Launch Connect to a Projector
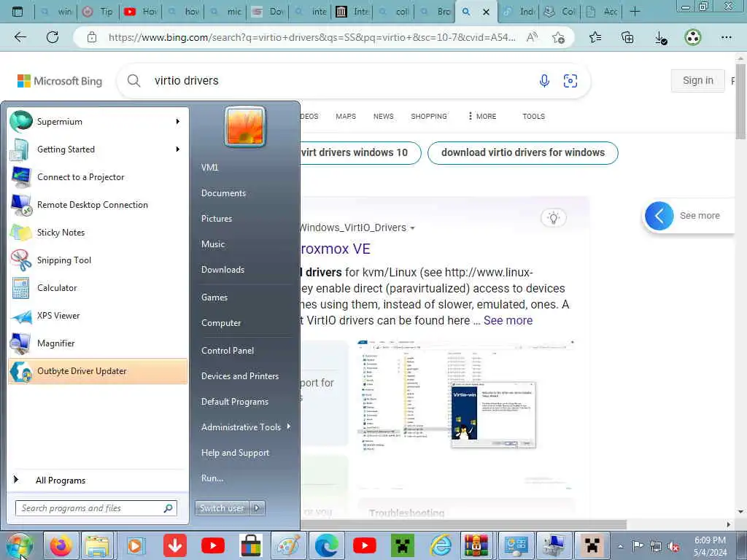This screenshot has width=747, height=560. click(98, 177)
